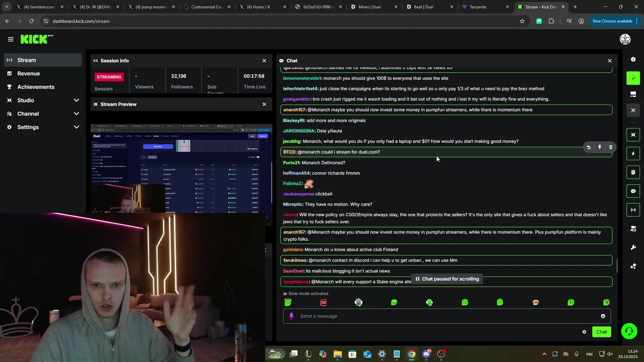644x362 pixels.
Task: Click the purple microphone icon in message box
Action: [291, 316]
